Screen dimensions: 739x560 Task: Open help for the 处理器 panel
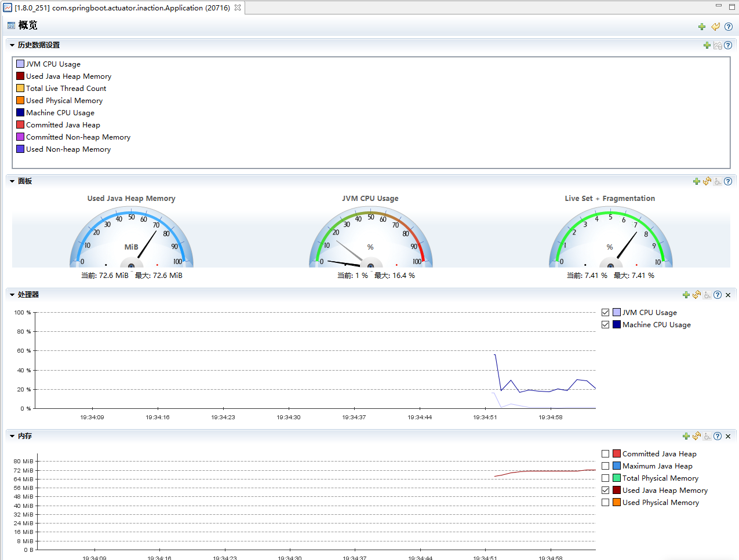(x=718, y=295)
